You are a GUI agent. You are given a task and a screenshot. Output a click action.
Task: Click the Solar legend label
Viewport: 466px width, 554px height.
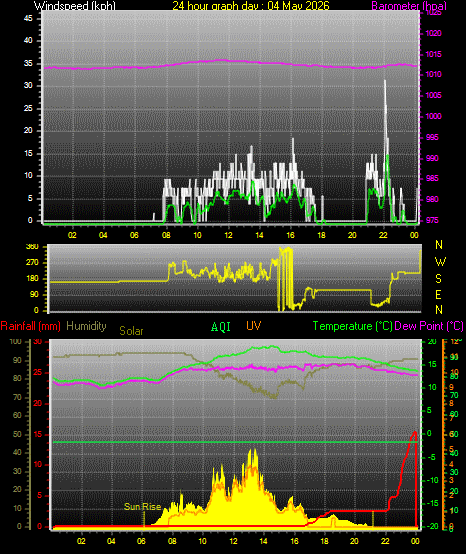coord(131,331)
